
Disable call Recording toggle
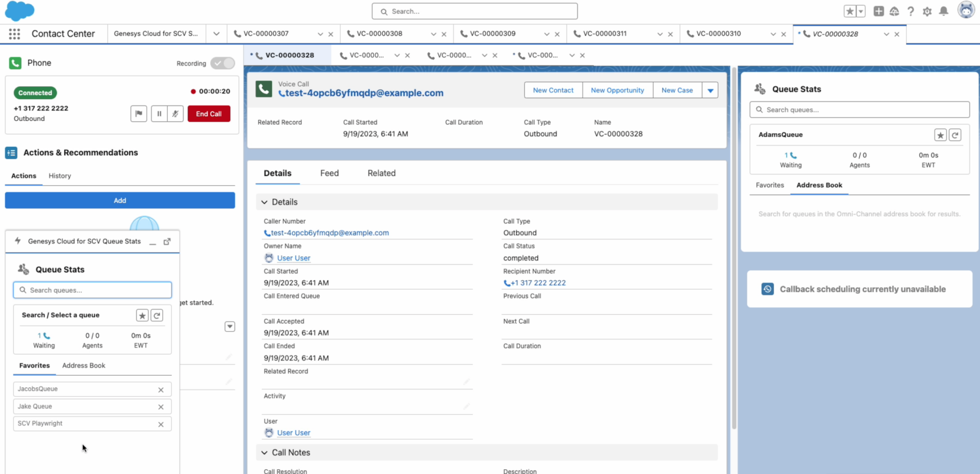point(222,63)
